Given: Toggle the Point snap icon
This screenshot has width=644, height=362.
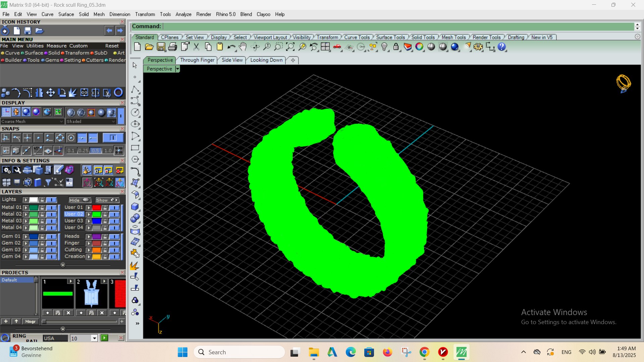Looking at the screenshot, I should 38,138.
